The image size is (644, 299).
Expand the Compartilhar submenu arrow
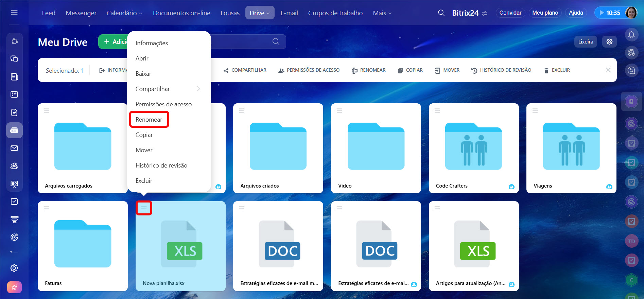198,89
